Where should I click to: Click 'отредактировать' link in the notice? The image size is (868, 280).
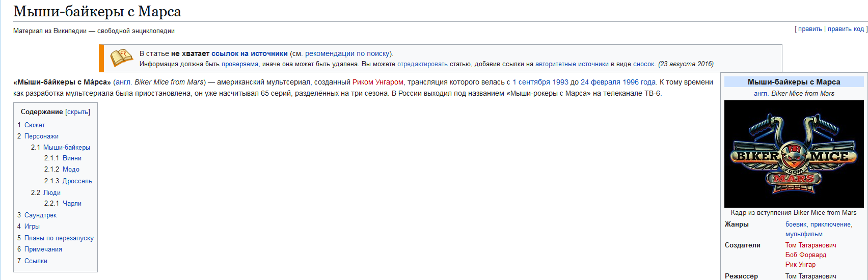point(422,64)
